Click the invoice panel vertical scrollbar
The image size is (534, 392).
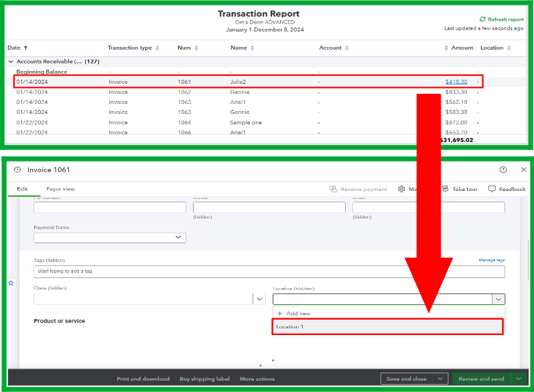point(528,259)
